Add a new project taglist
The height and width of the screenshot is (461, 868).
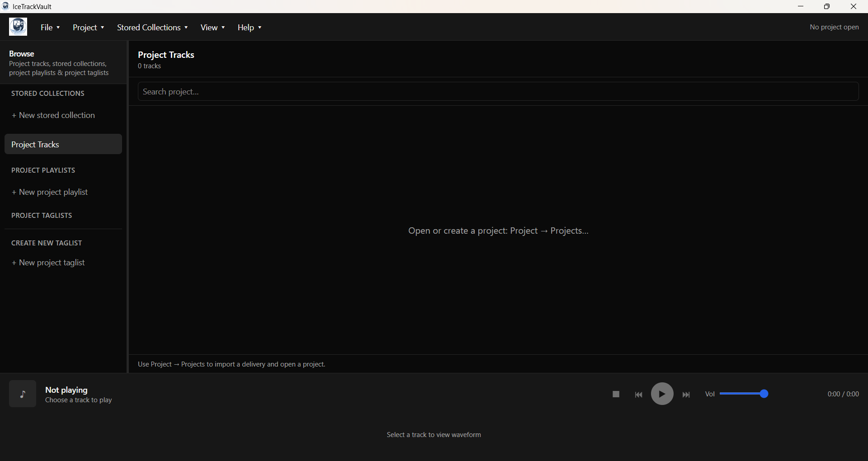(48, 263)
